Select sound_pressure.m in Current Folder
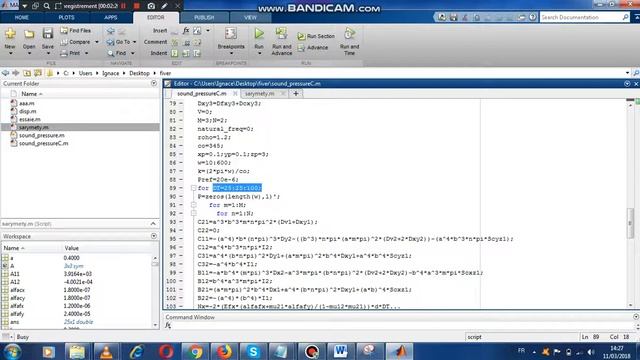Viewport: 640px width, 360px height. pos(42,135)
